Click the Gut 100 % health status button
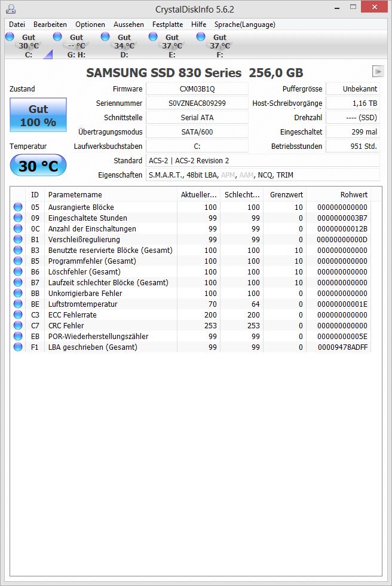This screenshot has width=392, height=586. pyautogui.click(x=38, y=115)
